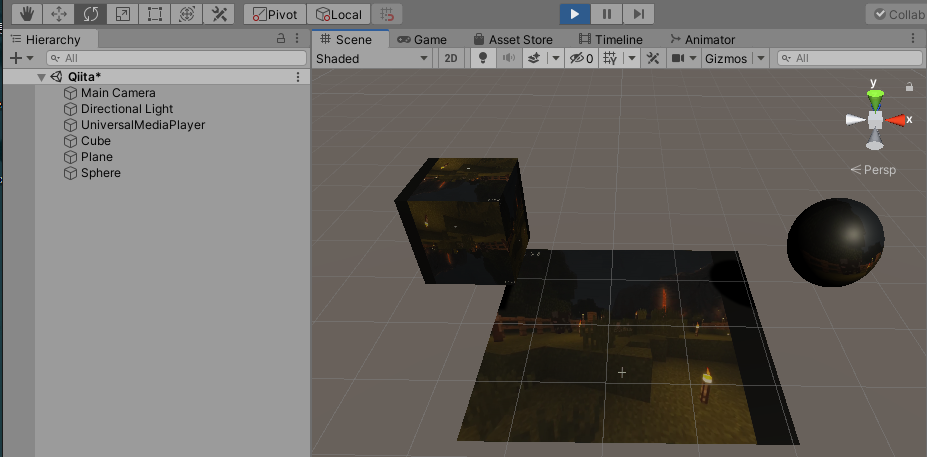
Task: Open the custom editor tools button
Action: (218, 14)
